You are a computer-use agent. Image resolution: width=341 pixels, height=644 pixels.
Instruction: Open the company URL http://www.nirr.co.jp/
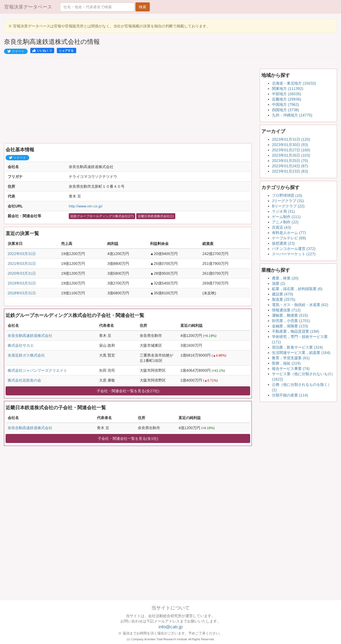pyautogui.click(x=86, y=206)
